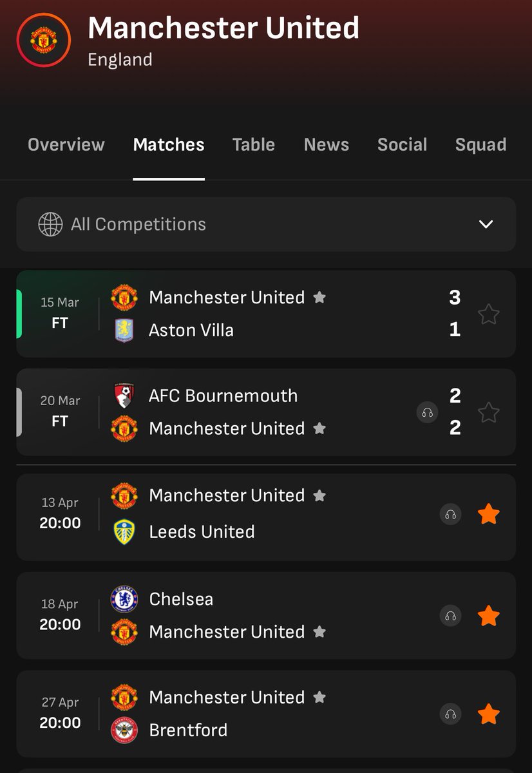Screen dimensions: 532x773
Task: Tap the headphones icon on Chelsea fixture
Action: [451, 616]
